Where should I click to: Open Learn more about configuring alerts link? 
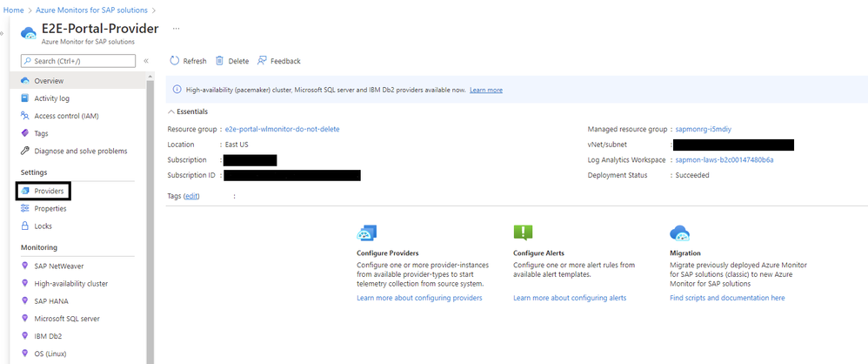coord(570,298)
